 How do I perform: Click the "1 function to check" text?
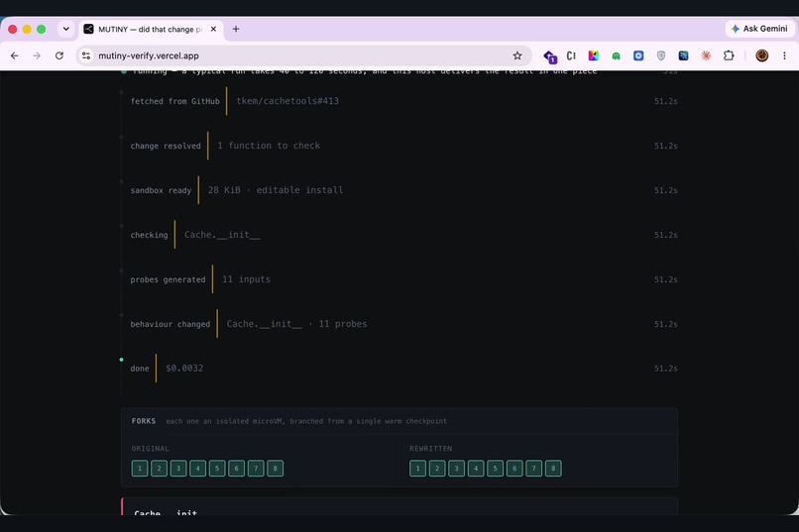(x=269, y=146)
